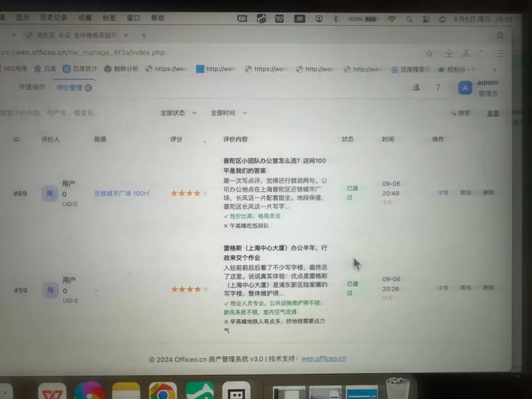
Task: Click the 重置 reset button
Action: (x=493, y=113)
